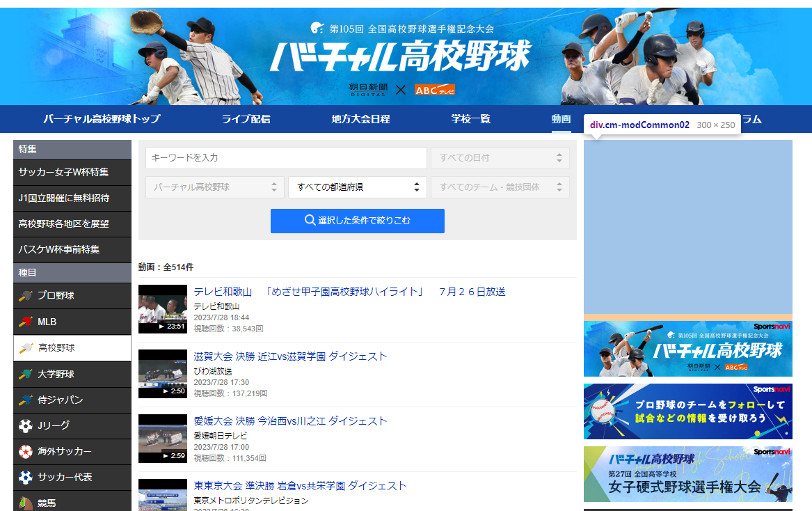Click the キーワードを入力 search field
The image size is (812, 511).
coord(286,158)
